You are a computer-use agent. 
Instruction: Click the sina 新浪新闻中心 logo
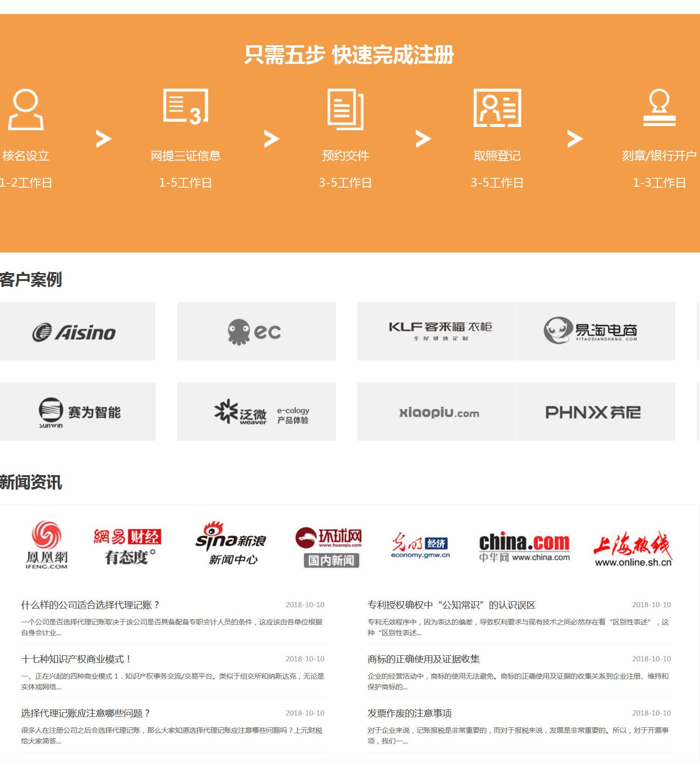click(231, 543)
